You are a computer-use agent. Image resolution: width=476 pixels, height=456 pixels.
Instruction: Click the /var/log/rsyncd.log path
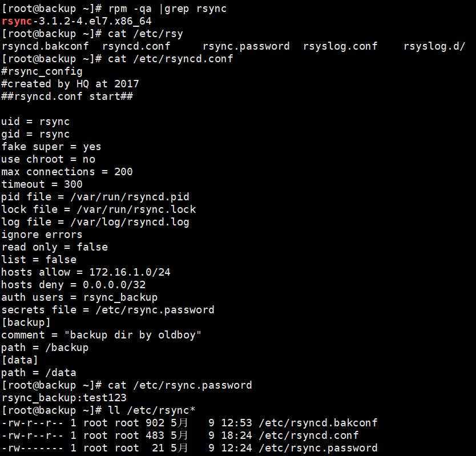click(x=130, y=222)
